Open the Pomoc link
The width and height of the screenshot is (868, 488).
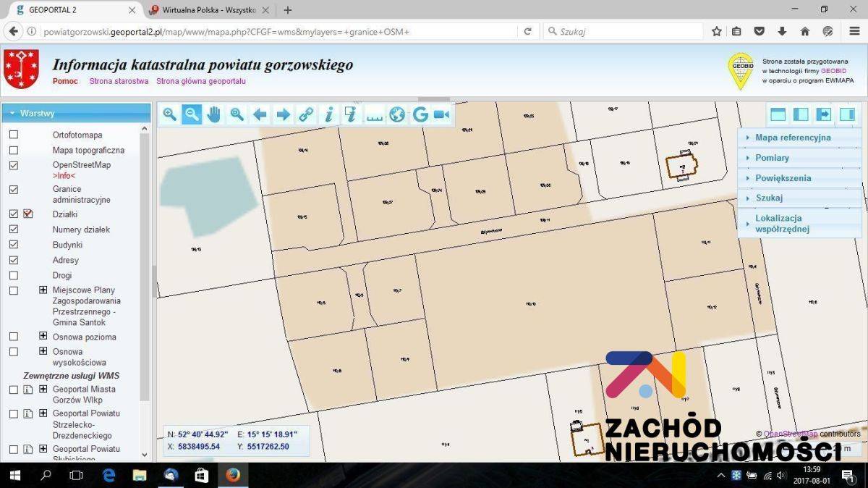[65, 81]
